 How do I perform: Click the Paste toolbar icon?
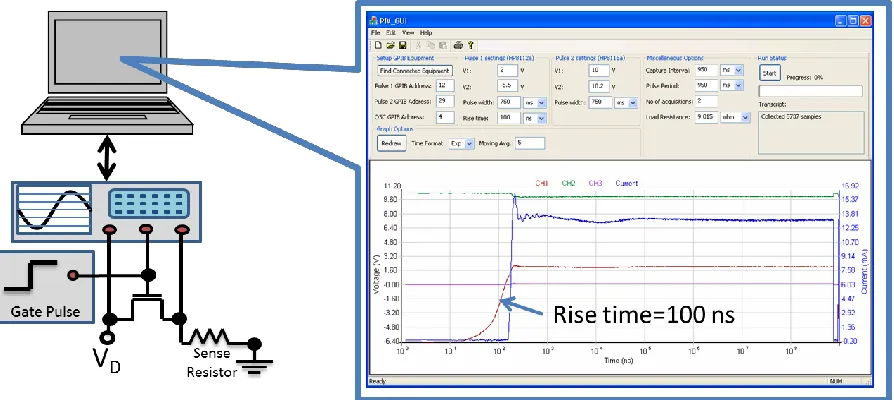click(442, 45)
